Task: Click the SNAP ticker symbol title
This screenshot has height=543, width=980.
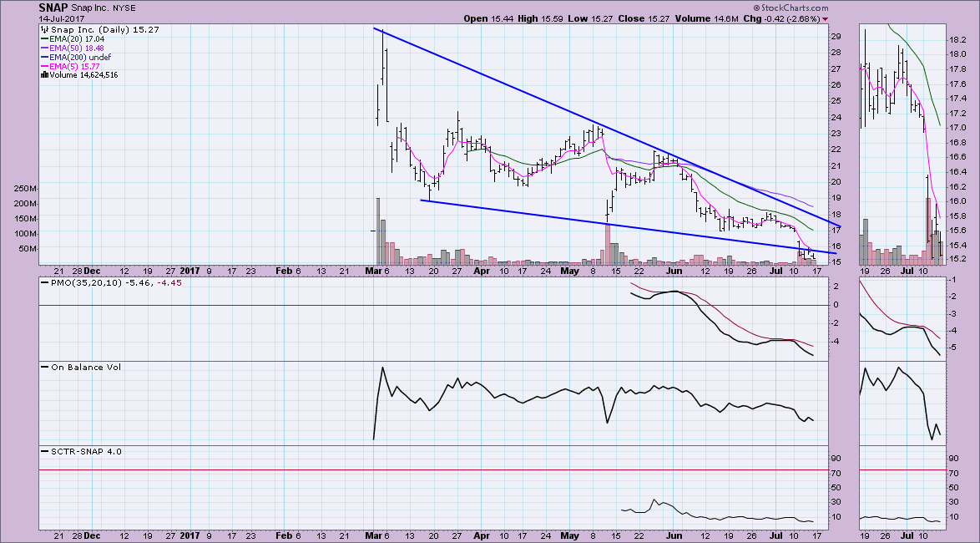Action: 53,8
